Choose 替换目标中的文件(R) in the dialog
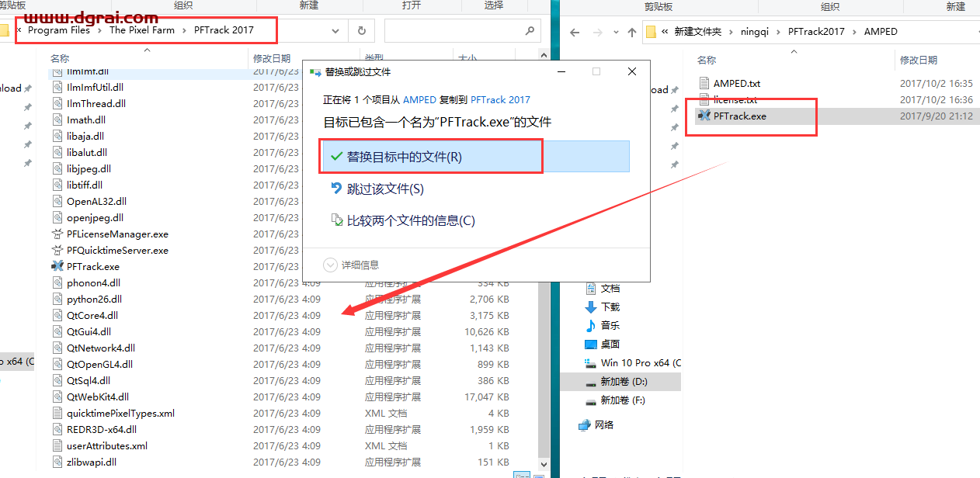Screen dimensions: 980x478 pos(474,156)
